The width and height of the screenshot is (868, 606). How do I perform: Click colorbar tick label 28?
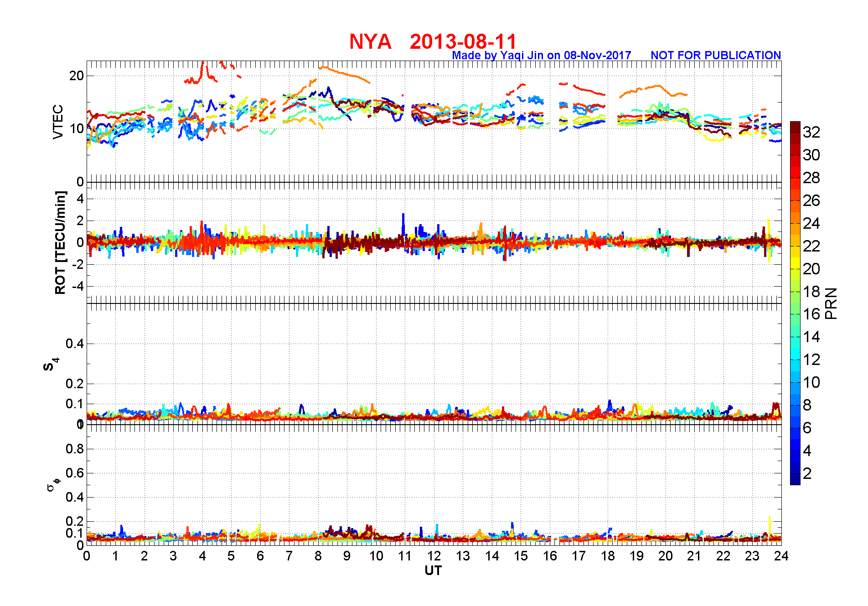[811, 178]
